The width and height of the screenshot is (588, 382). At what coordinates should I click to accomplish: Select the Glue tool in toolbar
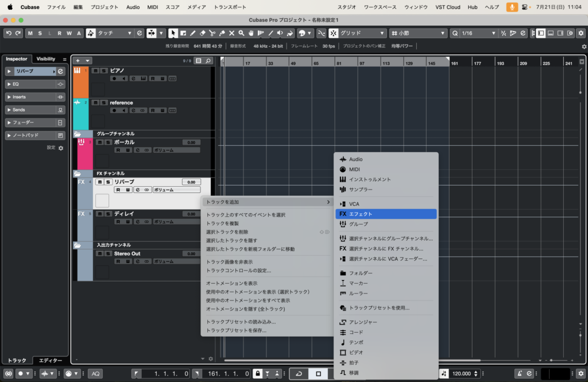tap(222, 33)
